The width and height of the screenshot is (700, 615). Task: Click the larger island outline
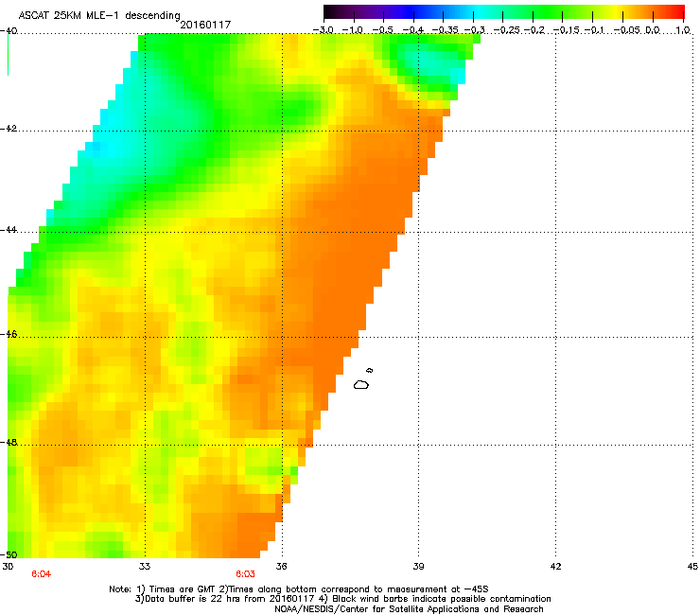(361, 384)
